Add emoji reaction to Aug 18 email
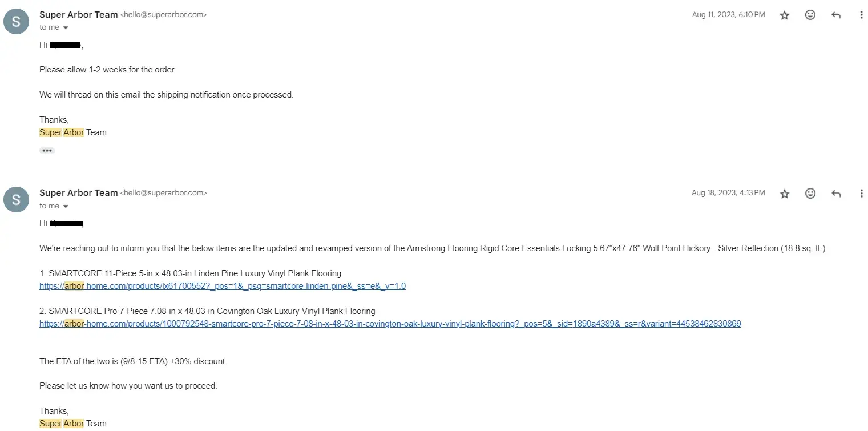 pyautogui.click(x=810, y=194)
